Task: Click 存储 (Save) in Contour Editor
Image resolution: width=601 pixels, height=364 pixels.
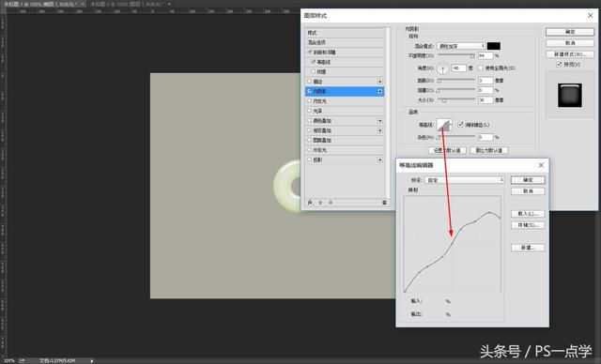Action: pyautogui.click(x=528, y=225)
